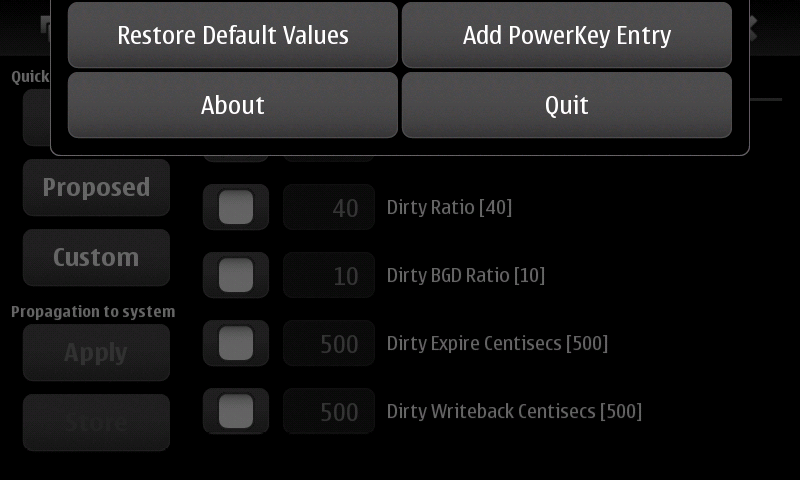Click the 'Dirty Ratio [40]' label text
This screenshot has width=800, height=480.
tap(449, 207)
